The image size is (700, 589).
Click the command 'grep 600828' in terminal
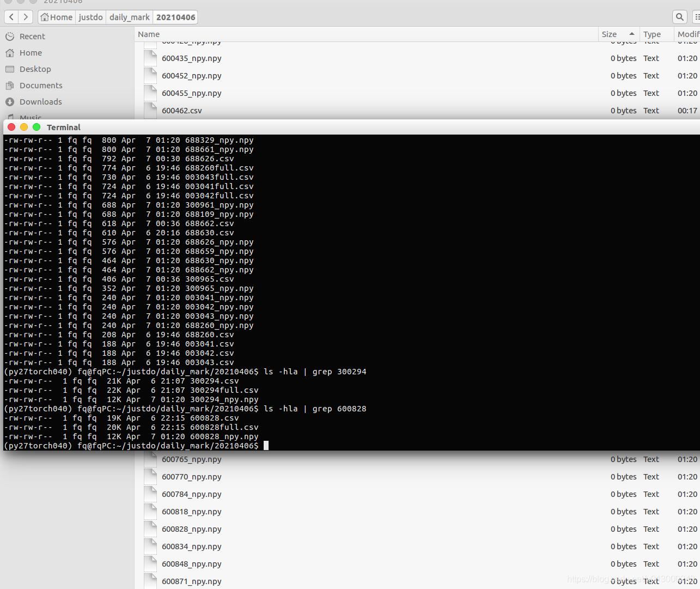pyautogui.click(x=339, y=409)
